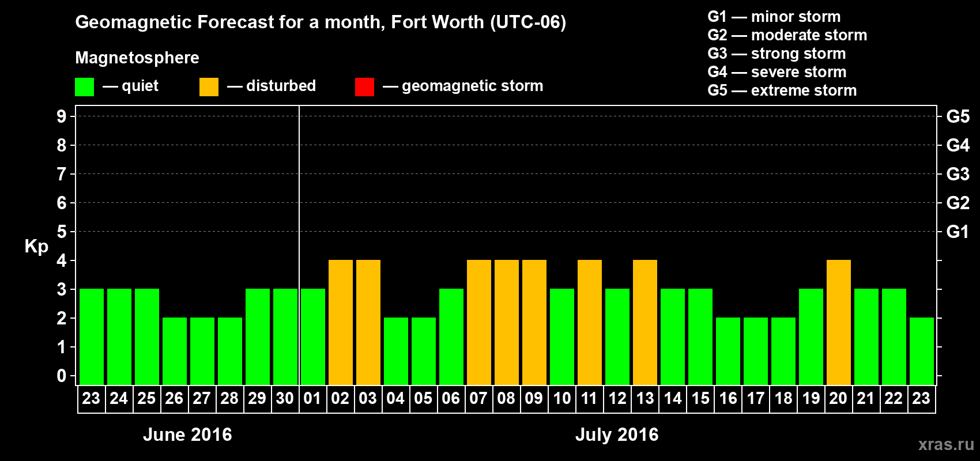
Task: Click the 'G1 — minor storm' legend text
Action: [x=774, y=17]
